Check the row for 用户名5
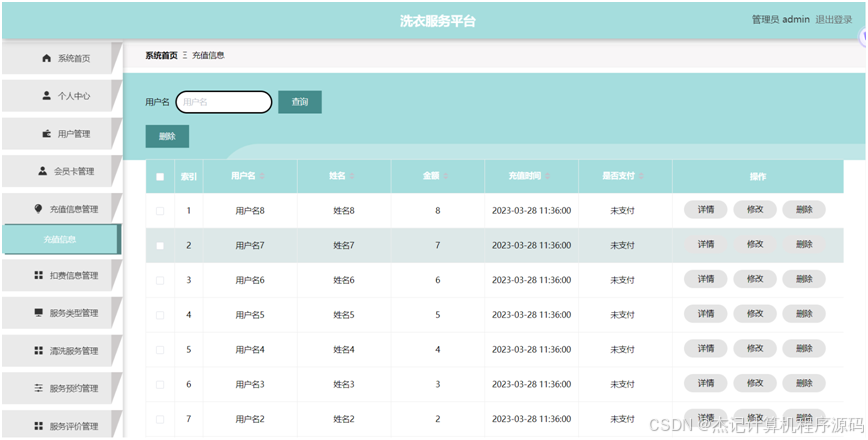 pos(160,315)
